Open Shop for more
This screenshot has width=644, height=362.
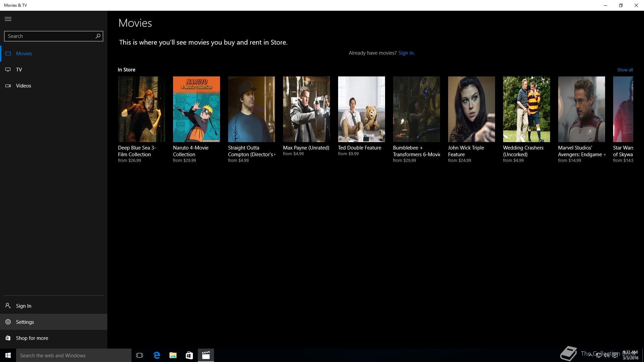pos(54,338)
